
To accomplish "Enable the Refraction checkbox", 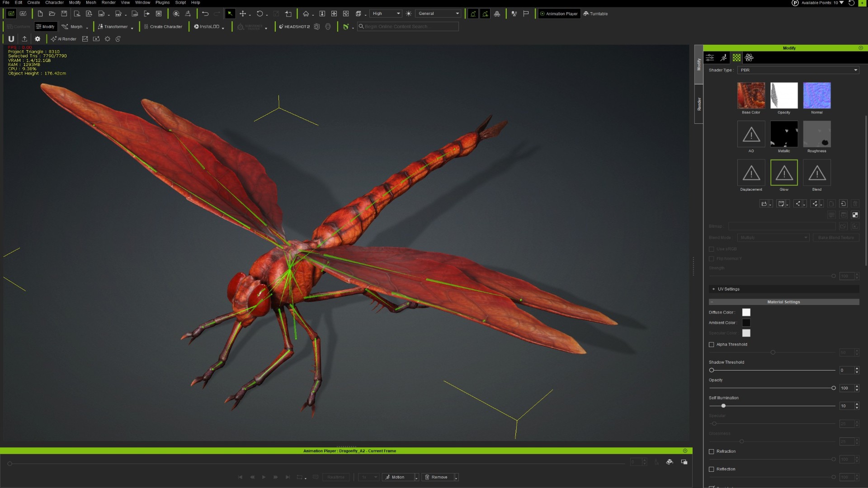I will click(712, 451).
